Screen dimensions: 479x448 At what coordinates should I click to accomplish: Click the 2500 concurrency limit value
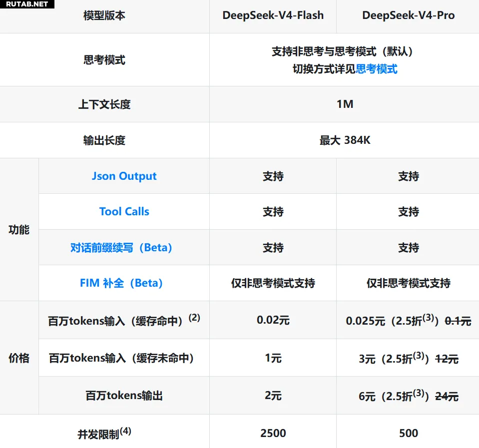point(273,433)
